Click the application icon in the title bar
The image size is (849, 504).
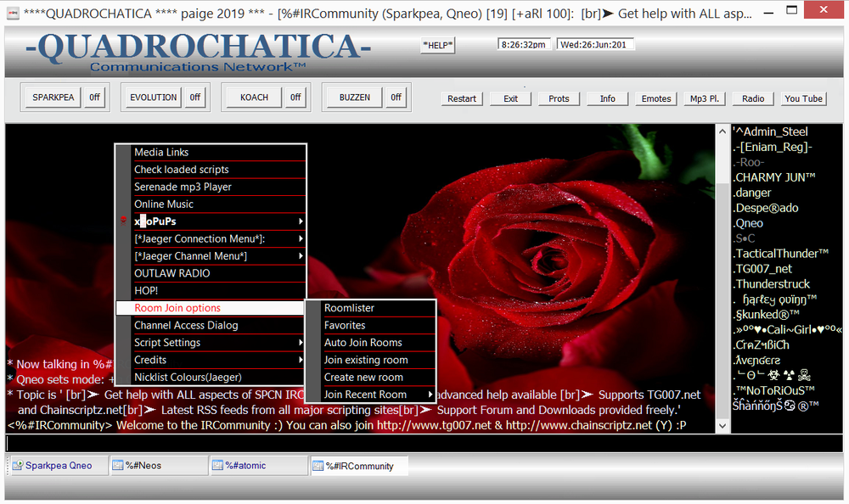11,14
